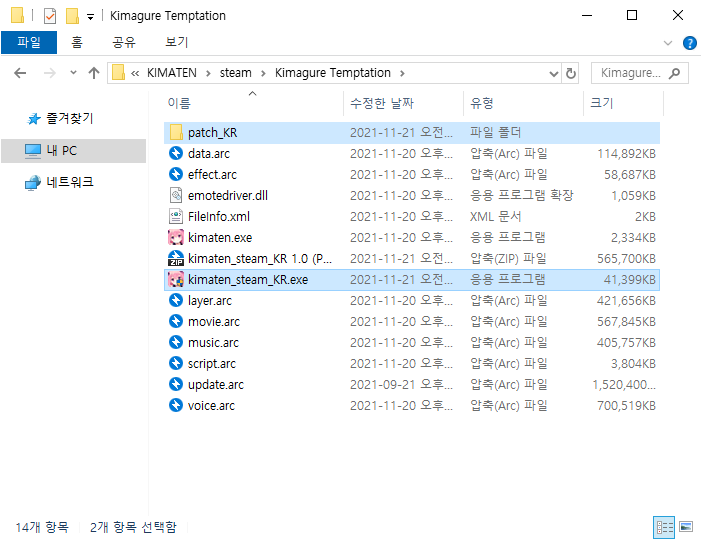Screen dimensions: 702x540
Task: Open the patch_KR folder icon
Action: pos(176,133)
